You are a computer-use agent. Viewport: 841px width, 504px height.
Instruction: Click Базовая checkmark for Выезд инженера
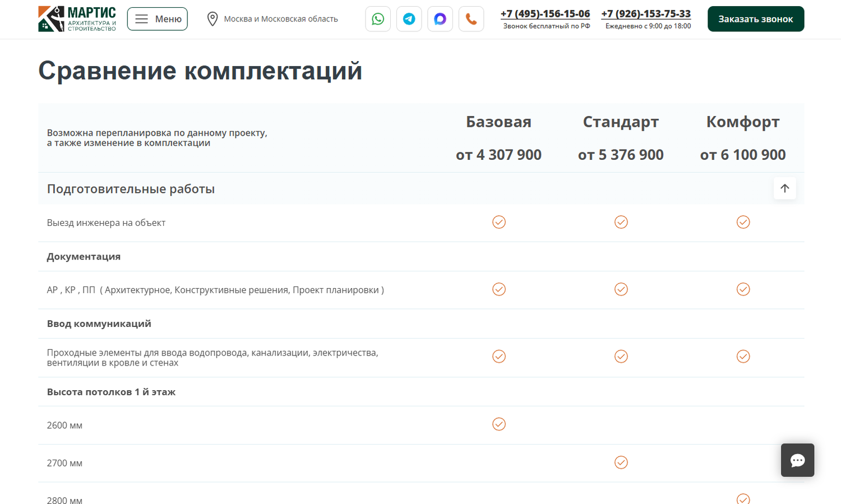tap(499, 222)
